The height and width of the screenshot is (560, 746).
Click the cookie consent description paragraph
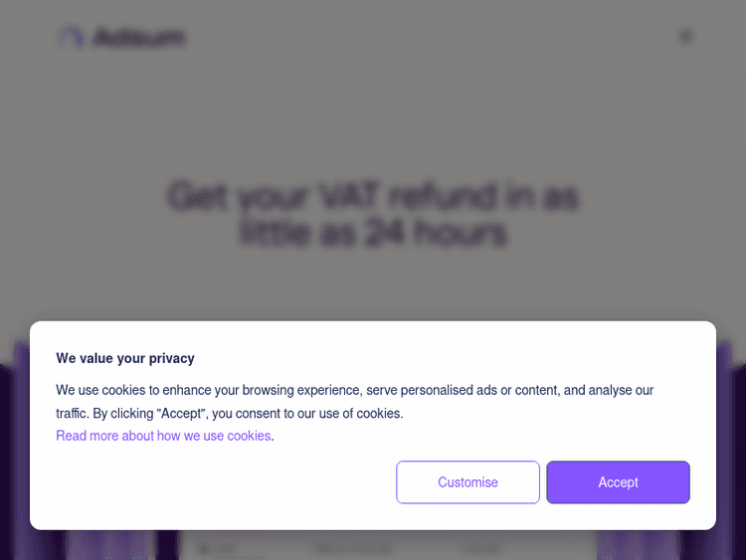354,401
